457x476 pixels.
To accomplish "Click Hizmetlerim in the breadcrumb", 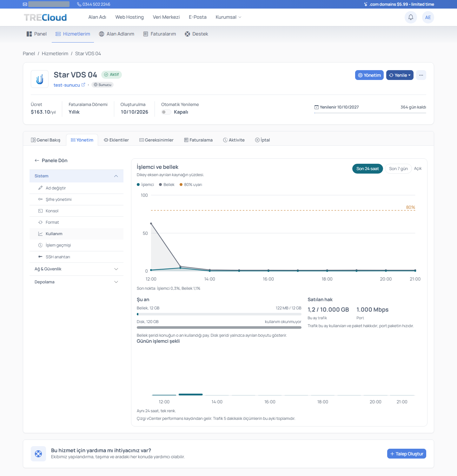I will pos(55,54).
